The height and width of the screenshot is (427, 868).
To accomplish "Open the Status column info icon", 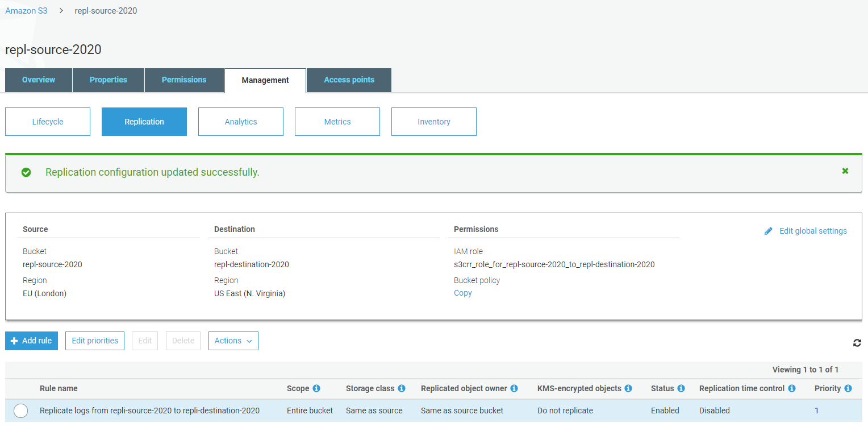I will pos(681,388).
